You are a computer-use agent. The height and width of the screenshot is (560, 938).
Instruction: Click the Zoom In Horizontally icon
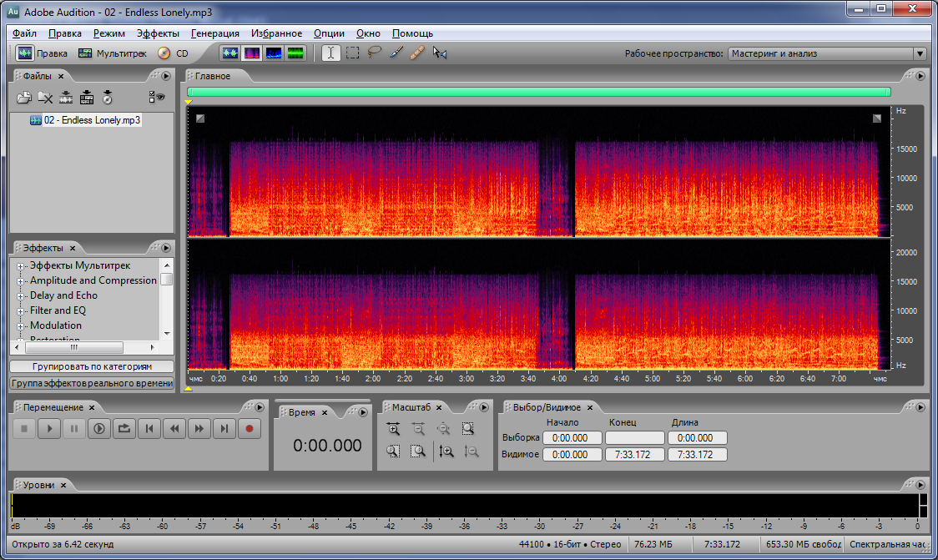393,429
